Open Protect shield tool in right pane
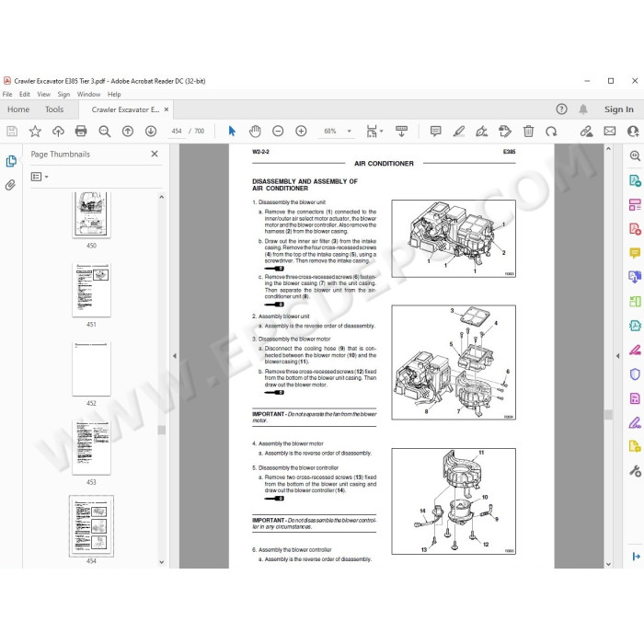Viewport: 644px width, 644px height. [635, 374]
